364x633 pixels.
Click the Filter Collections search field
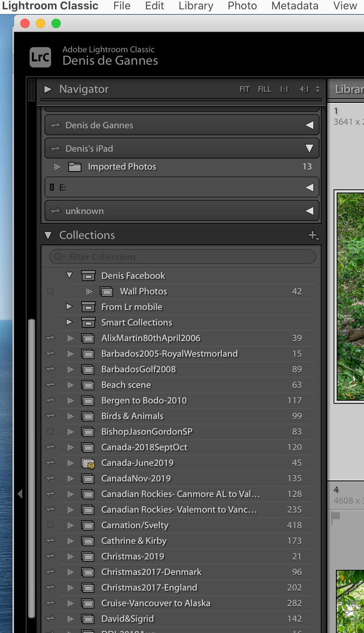tap(183, 257)
